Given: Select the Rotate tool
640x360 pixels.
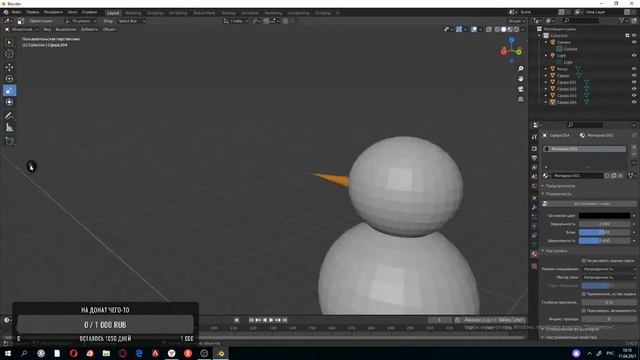Looking at the screenshot, I should [9, 79].
